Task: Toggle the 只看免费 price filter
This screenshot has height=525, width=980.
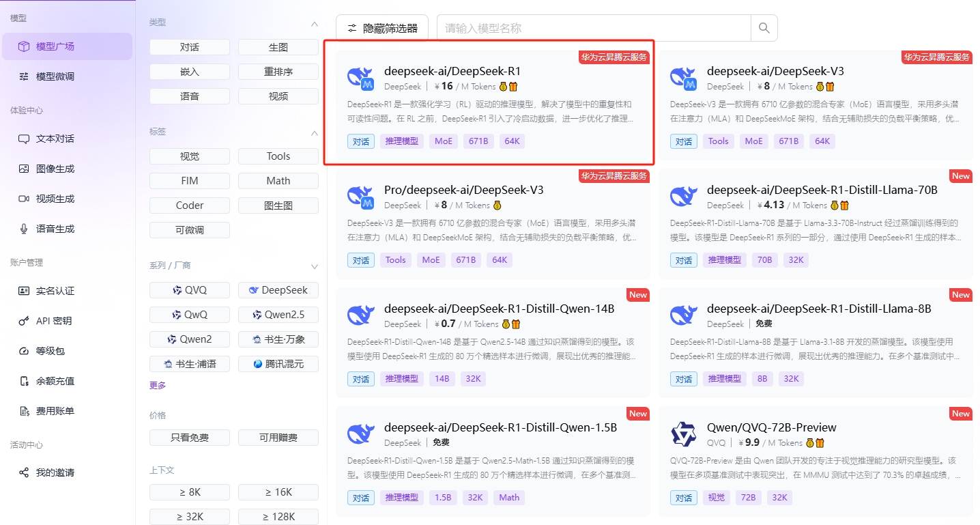Action: click(x=190, y=438)
